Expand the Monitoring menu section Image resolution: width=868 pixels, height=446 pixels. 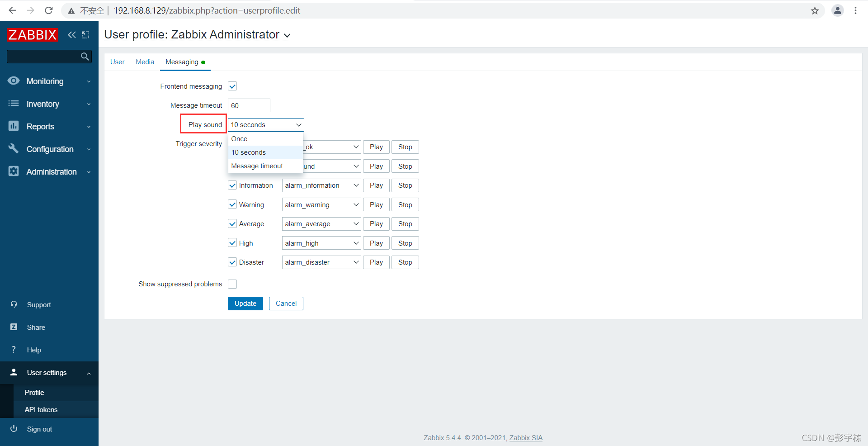49,81
